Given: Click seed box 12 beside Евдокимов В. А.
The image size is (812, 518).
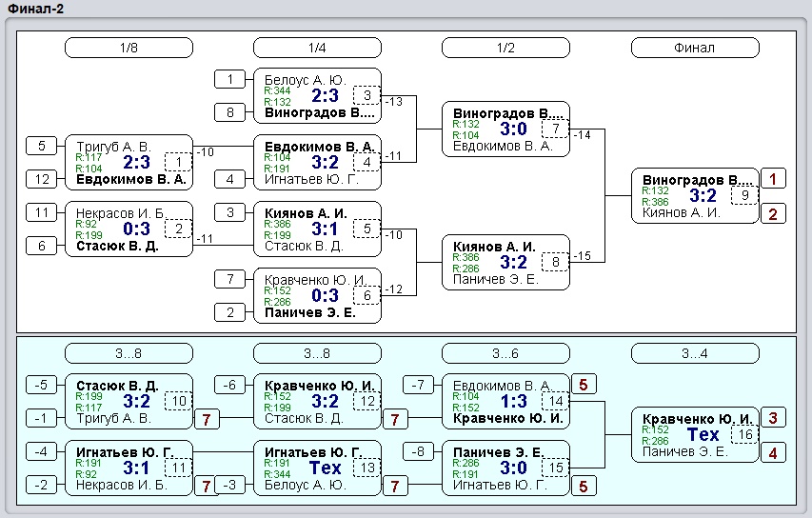Looking at the screenshot, I should pos(42,179).
